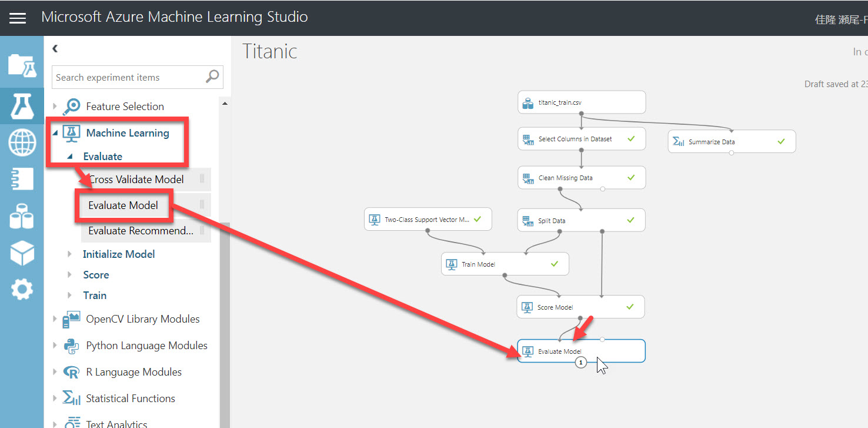Image resolution: width=868 pixels, height=428 pixels.
Task: Open Web Services globe icon
Action: 22,143
